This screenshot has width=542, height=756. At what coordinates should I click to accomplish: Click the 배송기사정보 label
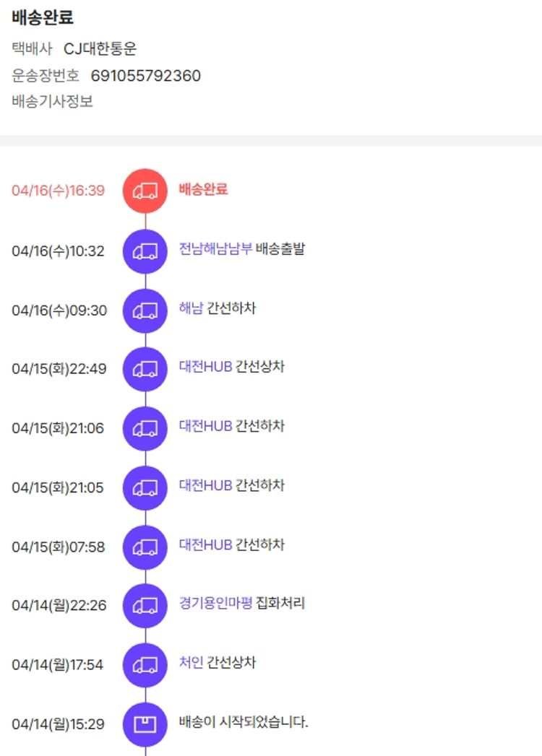pos(53,102)
